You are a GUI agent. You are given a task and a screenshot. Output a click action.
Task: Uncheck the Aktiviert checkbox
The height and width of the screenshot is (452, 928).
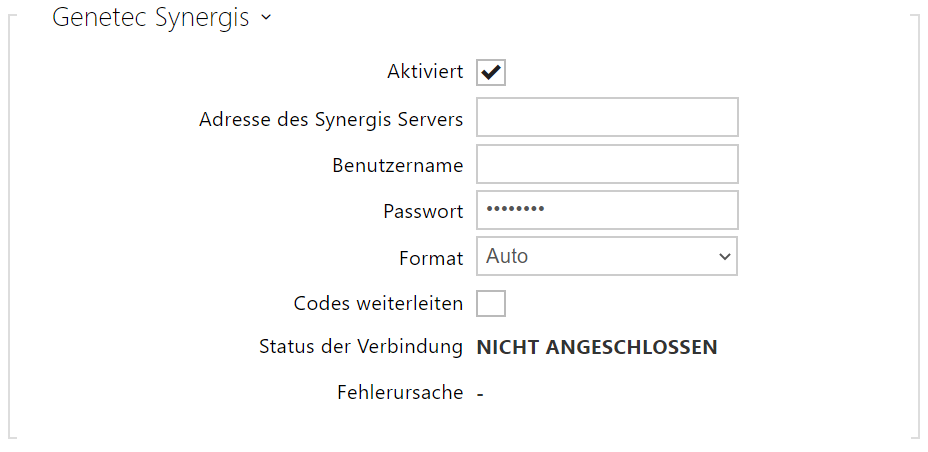click(491, 72)
